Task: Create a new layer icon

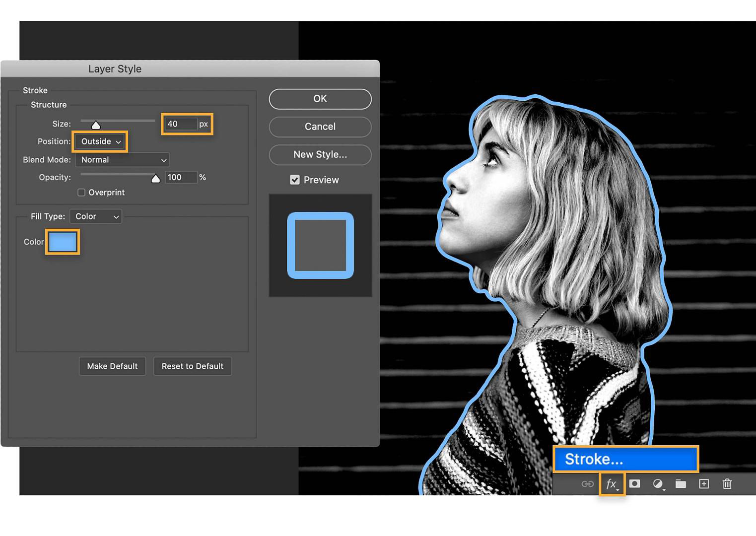Action: (704, 483)
